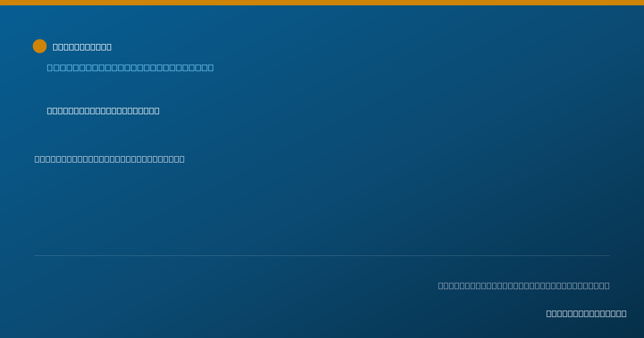Click the orange circle icon

click(40, 46)
